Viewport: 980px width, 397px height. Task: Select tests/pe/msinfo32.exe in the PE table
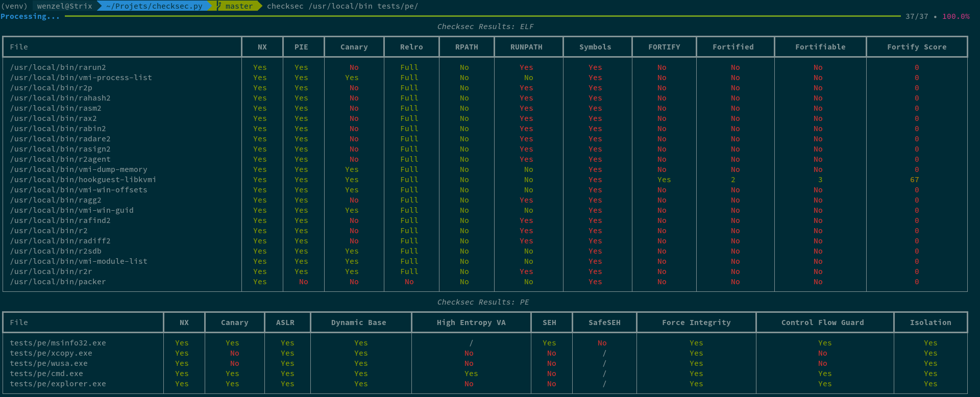58,343
